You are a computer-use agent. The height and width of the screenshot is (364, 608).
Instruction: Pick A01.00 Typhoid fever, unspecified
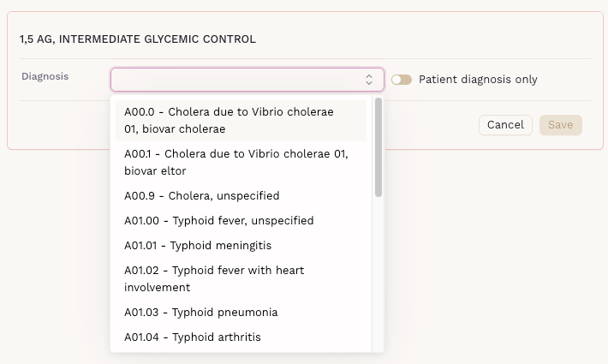(219, 220)
